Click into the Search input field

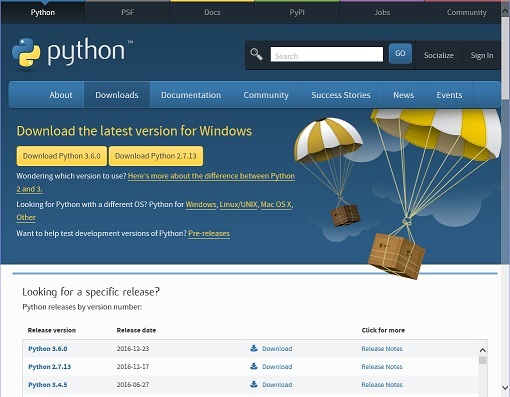click(x=327, y=54)
